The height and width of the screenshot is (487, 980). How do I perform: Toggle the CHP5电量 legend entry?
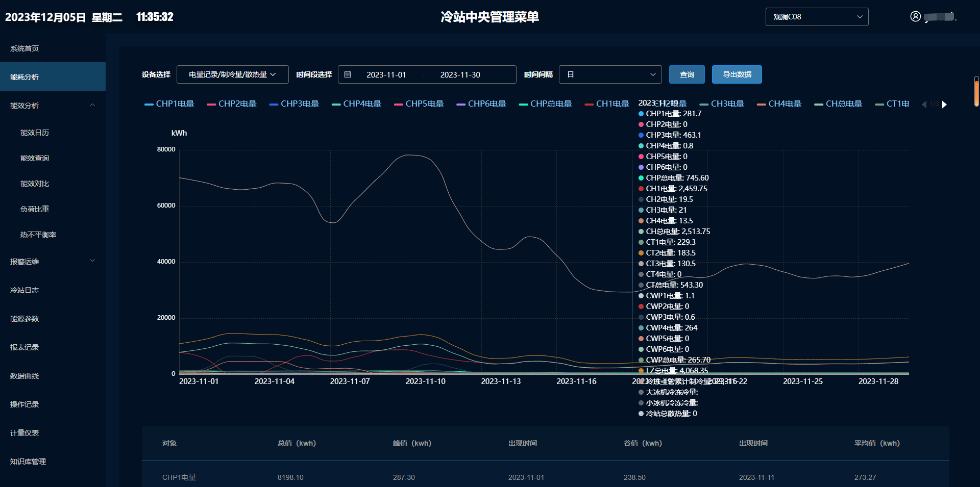pos(419,104)
